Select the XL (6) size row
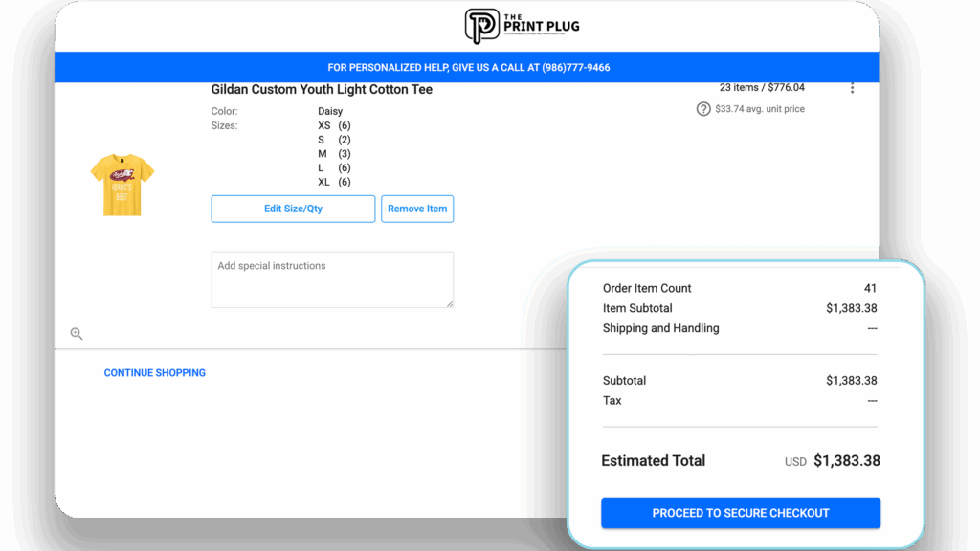980x551 pixels. (x=334, y=182)
